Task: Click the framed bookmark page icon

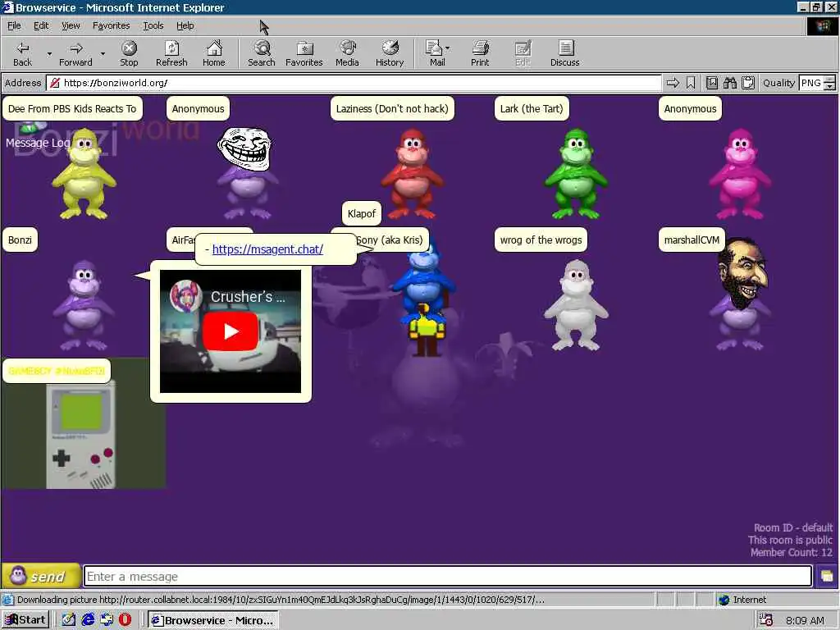Action: pyautogui.click(x=712, y=83)
